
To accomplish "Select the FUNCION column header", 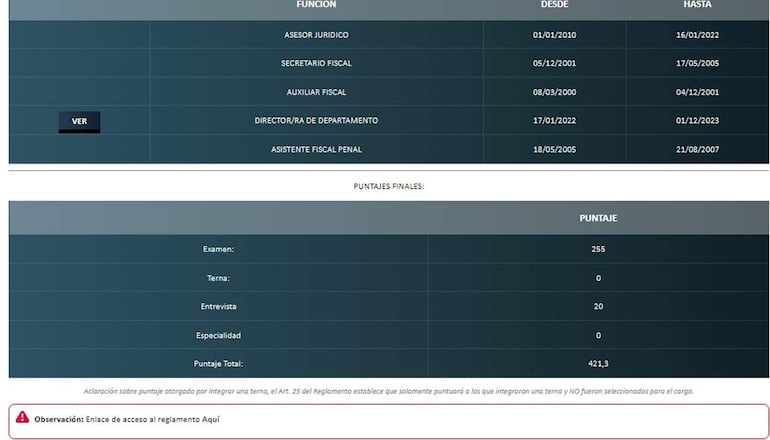I will point(316,5).
